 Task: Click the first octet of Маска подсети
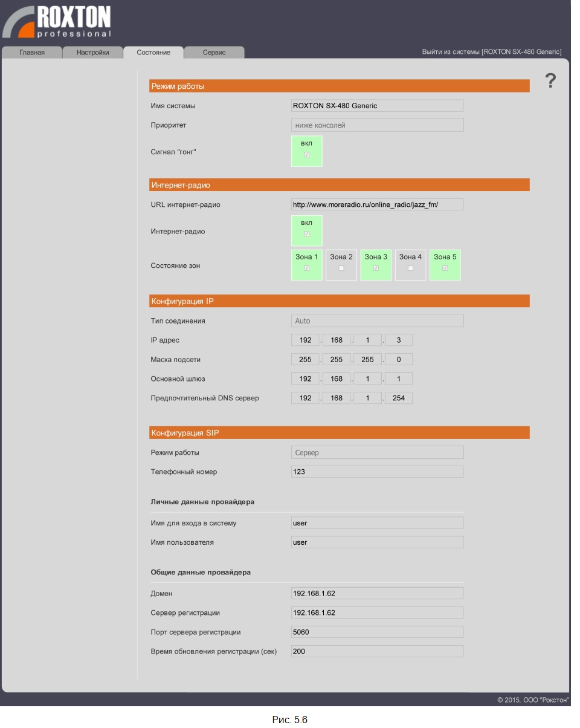305,359
